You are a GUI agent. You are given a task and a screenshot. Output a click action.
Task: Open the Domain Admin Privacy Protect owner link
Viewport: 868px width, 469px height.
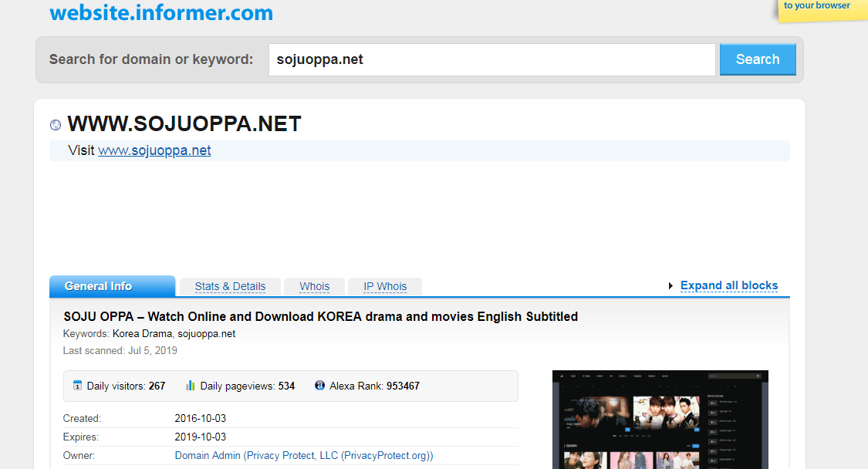304,455
